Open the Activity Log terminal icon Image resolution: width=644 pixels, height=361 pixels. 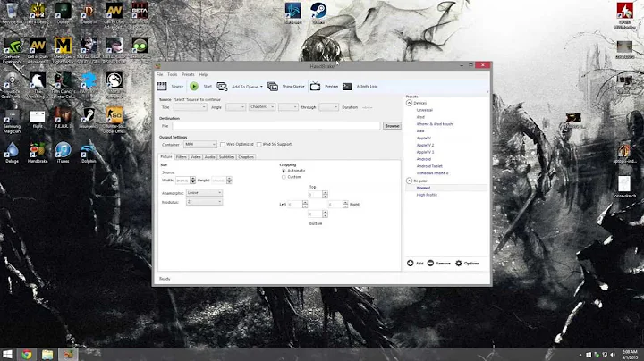(347, 86)
